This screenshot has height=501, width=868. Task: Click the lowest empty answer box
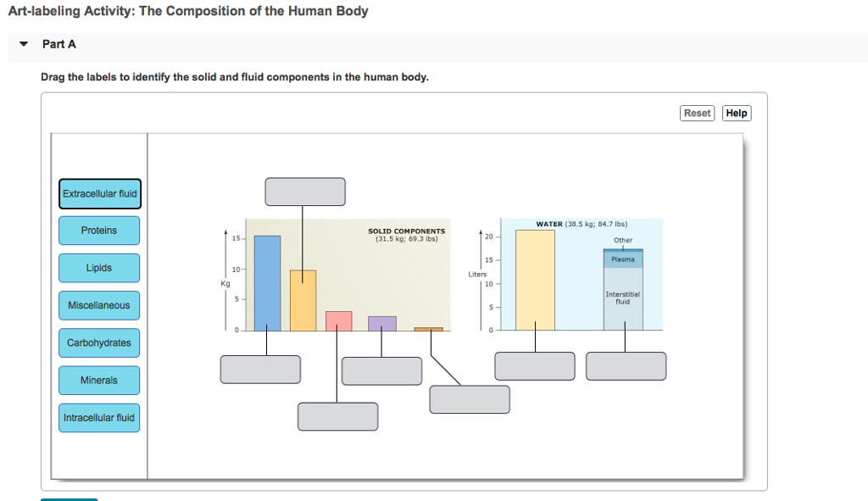point(337,415)
